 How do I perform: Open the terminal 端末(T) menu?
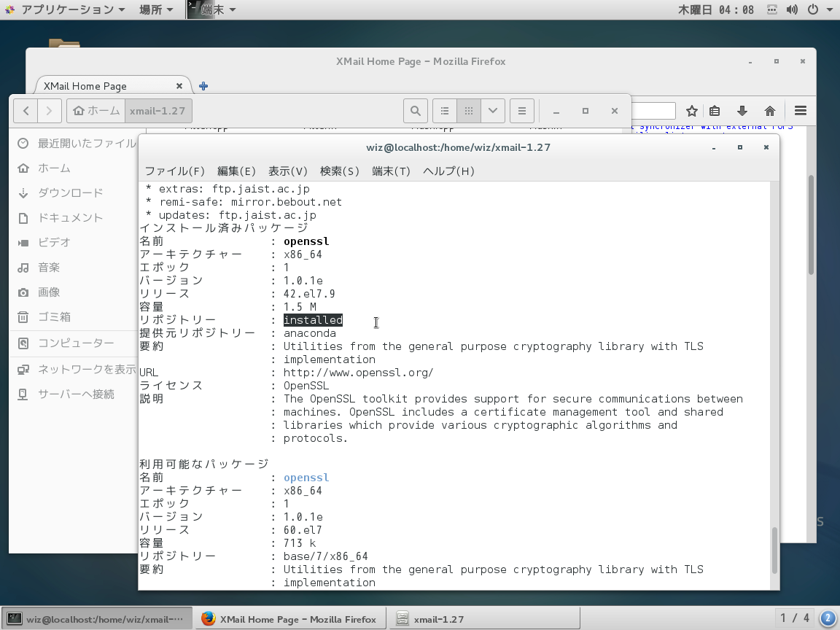391,171
